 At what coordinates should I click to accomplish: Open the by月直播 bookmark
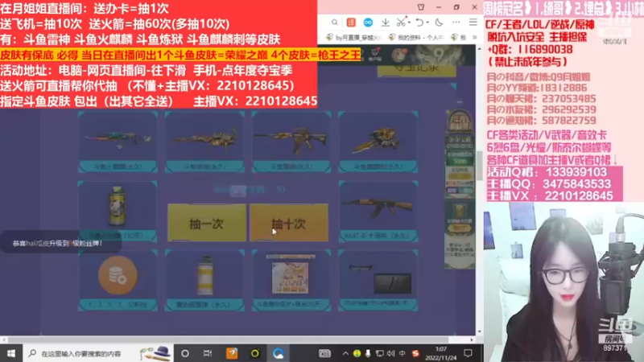pos(353,37)
